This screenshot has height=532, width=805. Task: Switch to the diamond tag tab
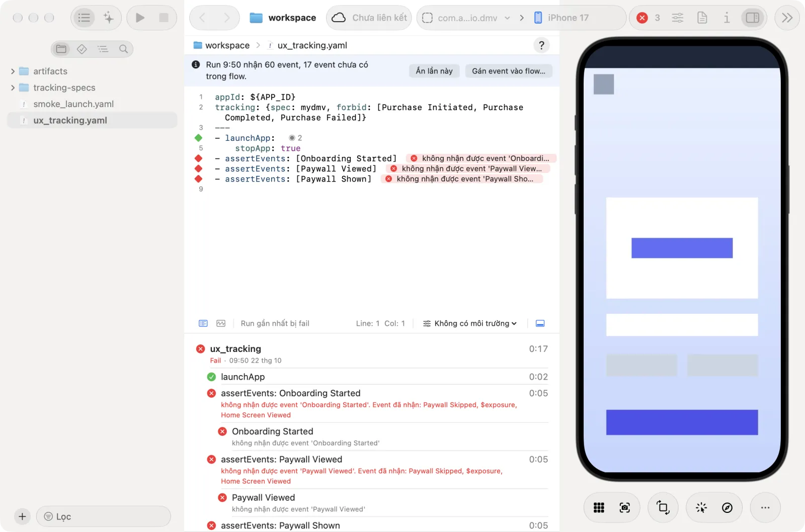click(82, 49)
